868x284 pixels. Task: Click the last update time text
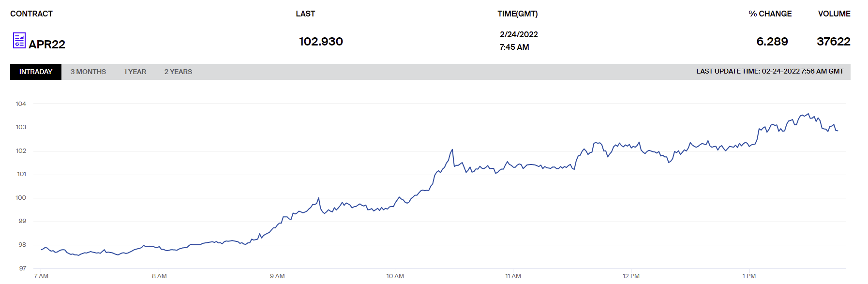[770, 71]
